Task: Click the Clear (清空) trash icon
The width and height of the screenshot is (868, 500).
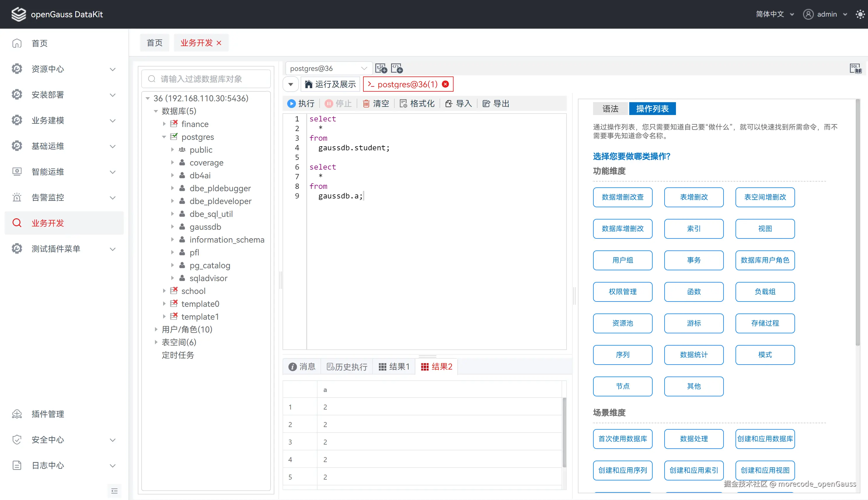Action: click(x=366, y=103)
